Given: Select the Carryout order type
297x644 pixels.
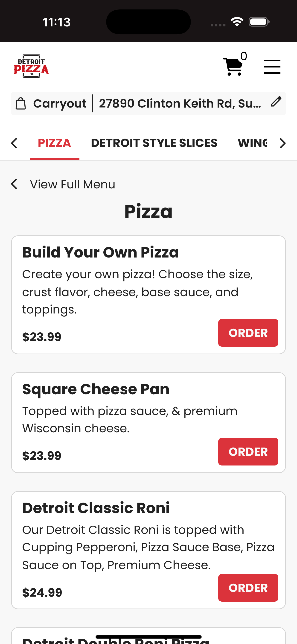Looking at the screenshot, I should coord(60,103).
